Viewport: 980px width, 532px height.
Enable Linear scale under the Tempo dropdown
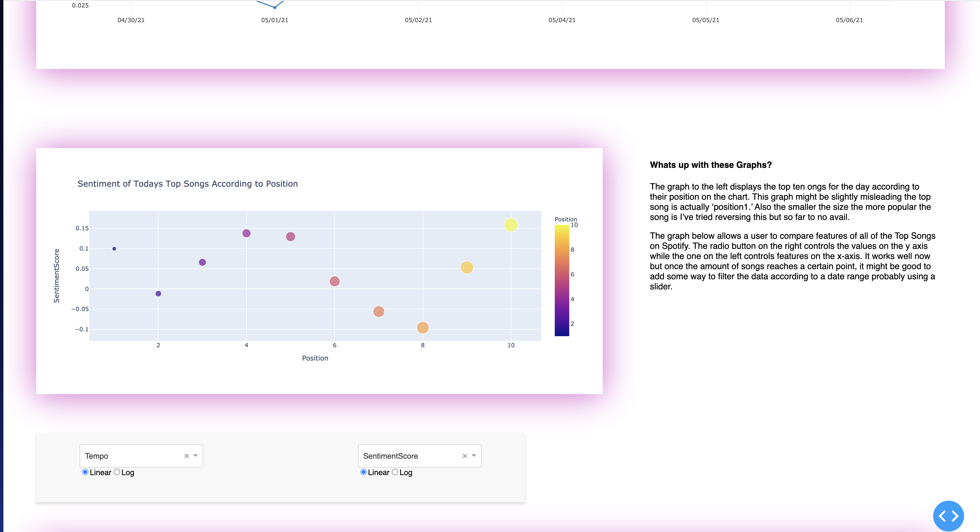pos(85,472)
